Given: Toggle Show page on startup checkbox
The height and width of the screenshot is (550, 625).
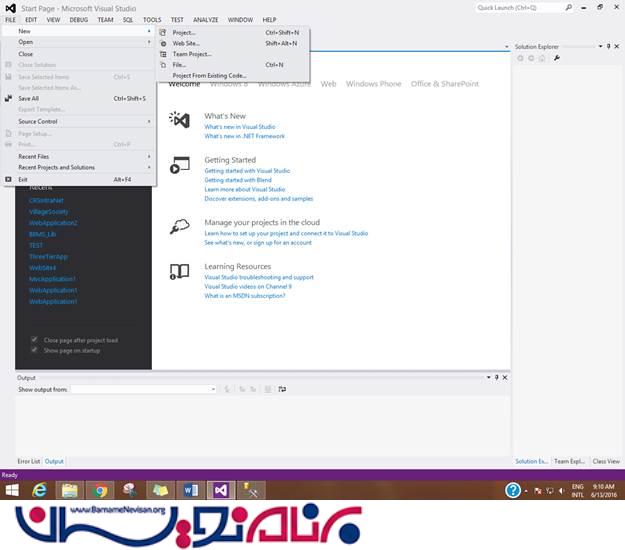Looking at the screenshot, I should [x=35, y=350].
